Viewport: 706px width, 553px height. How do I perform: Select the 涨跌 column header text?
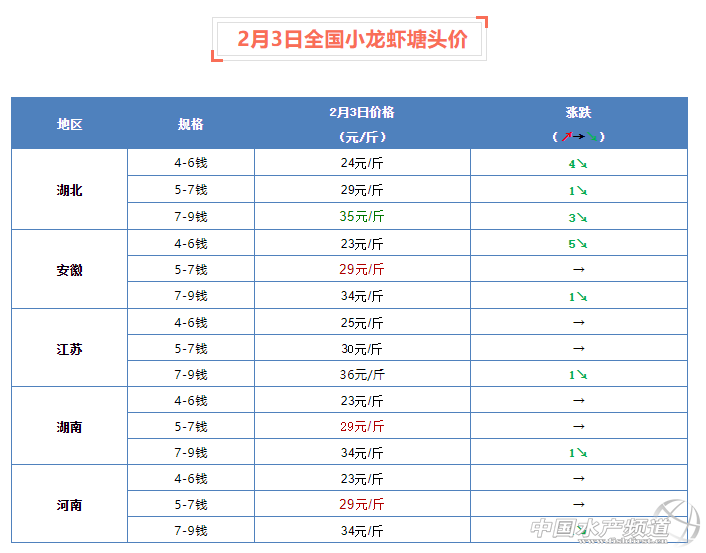(x=578, y=112)
